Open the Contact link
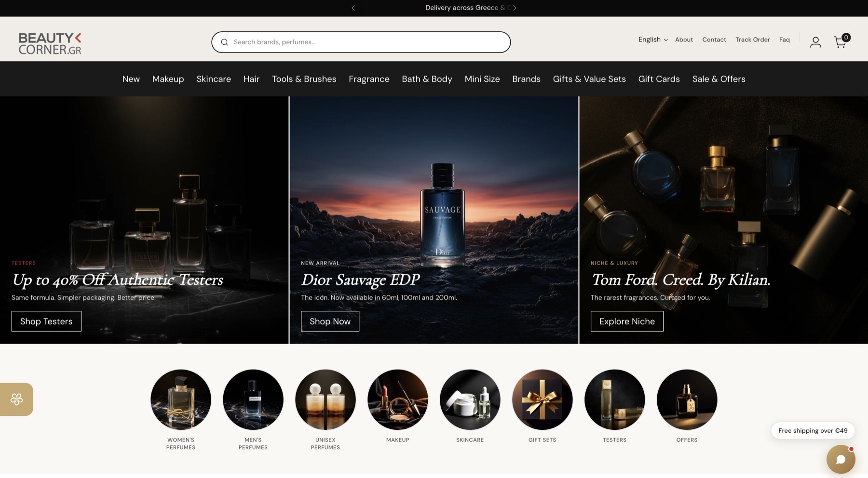Image resolution: width=868 pixels, height=478 pixels. click(x=714, y=40)
